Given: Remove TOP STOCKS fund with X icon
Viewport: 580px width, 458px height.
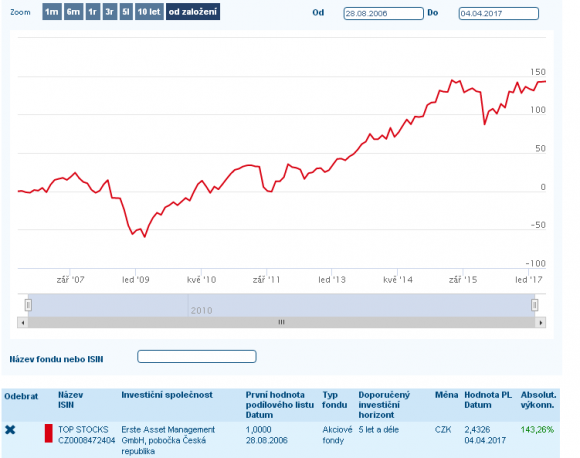Looking at the screenshot, I should pos(10,430).
